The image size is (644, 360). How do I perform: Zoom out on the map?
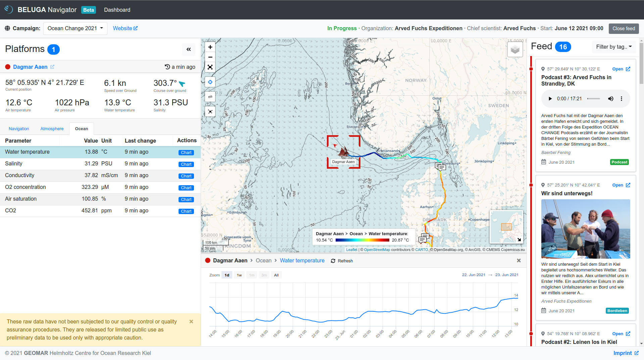point(210,57)
